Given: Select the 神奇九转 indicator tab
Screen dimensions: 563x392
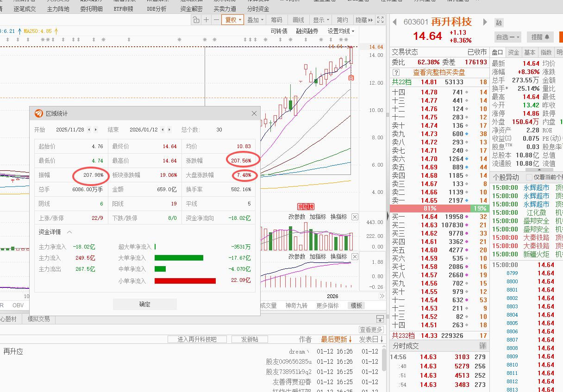Looking at the screenshot, I should pyautogui.click(x=296, y=305).
